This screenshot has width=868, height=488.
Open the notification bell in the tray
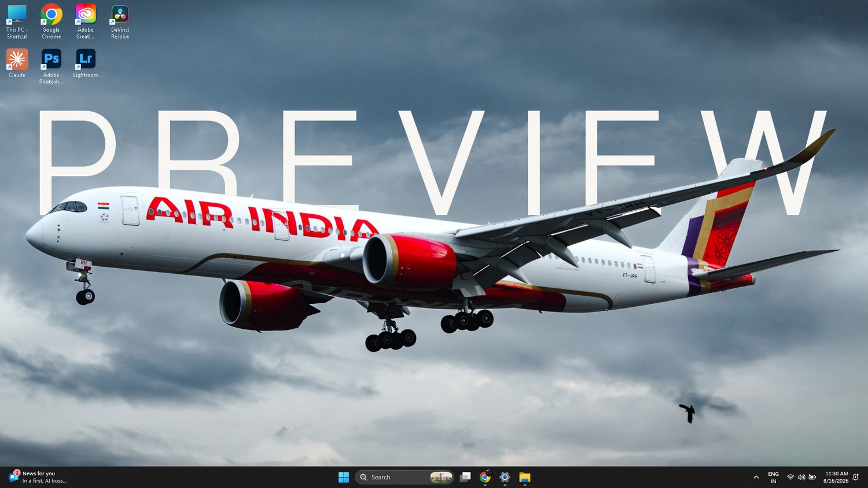[856, 478]
